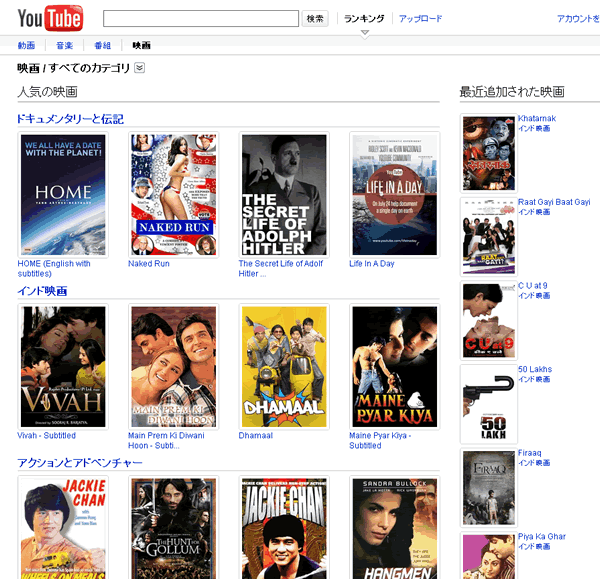The height and width of the screenshot is (579, 600).
Task: Click the HOME (English with subtitles) title
Action: point(54,268)
